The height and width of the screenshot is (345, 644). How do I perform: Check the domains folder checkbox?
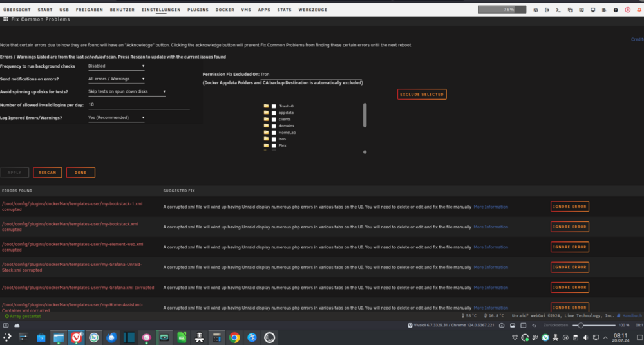point(274,126)
